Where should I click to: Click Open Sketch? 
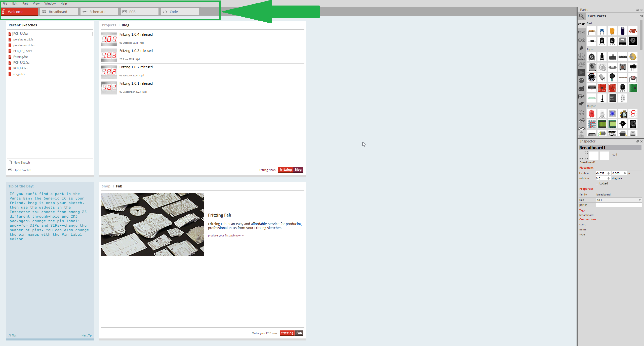(x=20, y=170)
